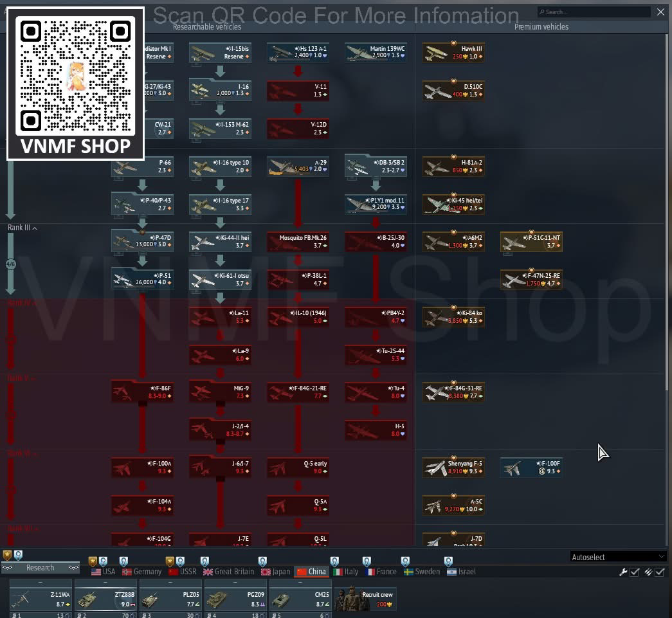
Task: Close the research tree window
Action: (660, 12)
